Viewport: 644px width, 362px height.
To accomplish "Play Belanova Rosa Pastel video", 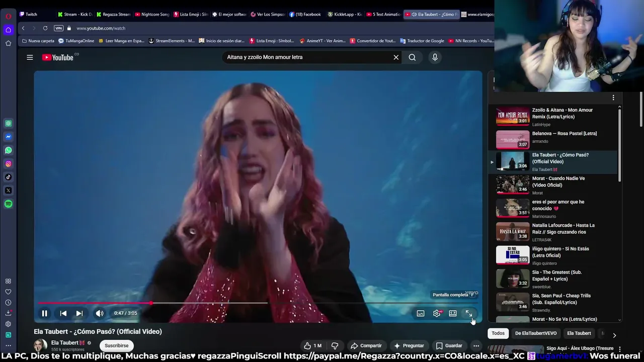I will coord(553,139).
